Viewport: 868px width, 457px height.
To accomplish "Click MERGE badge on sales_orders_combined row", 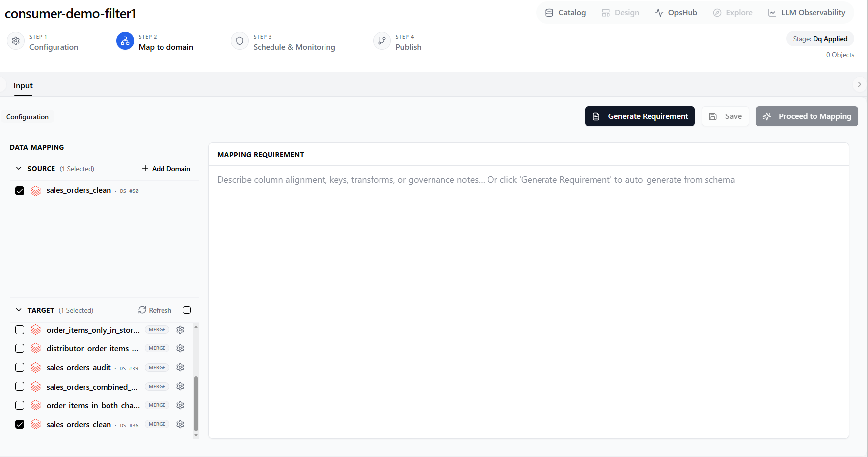I will click(x=157, y=387).
